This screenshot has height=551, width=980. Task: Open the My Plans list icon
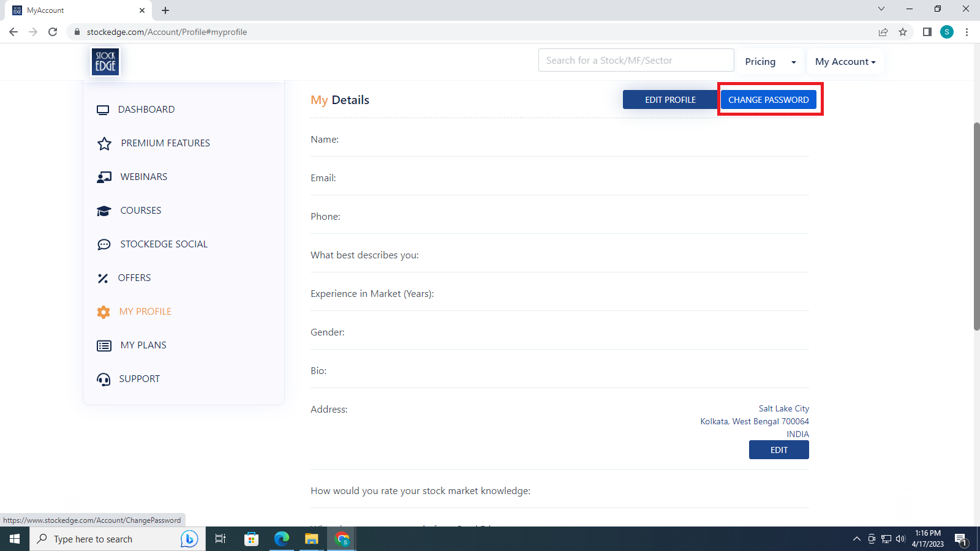pyautogui.click(x=104, y=345)
